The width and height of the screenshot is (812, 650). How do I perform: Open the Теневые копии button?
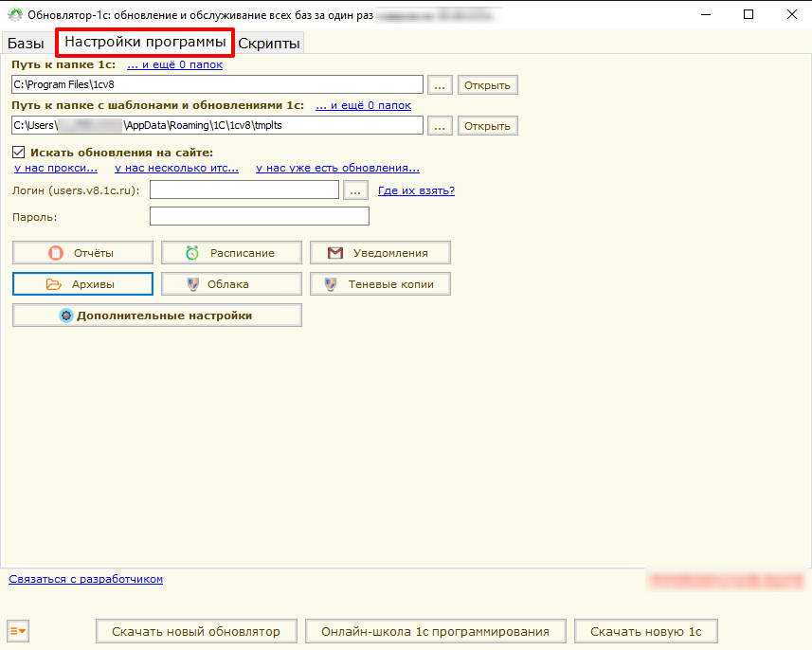click(x=380, y=284)
